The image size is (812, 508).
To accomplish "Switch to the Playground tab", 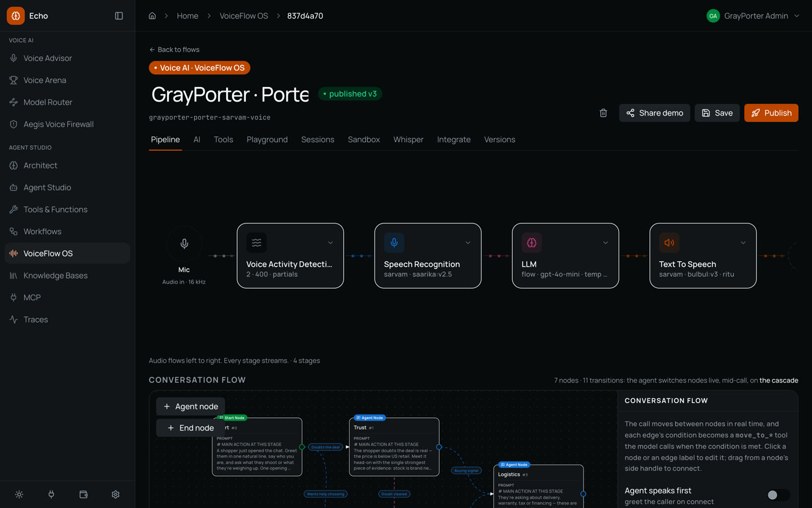I will point(267,139).
